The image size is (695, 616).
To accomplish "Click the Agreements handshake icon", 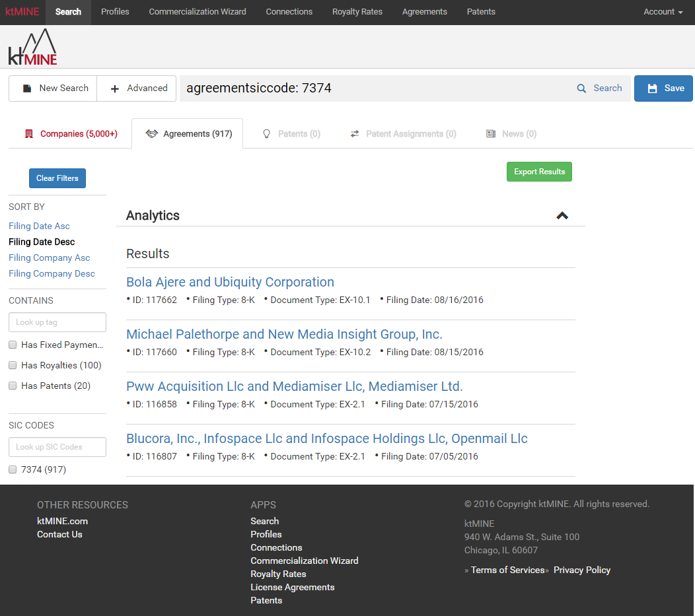I will tap(152, 134).
